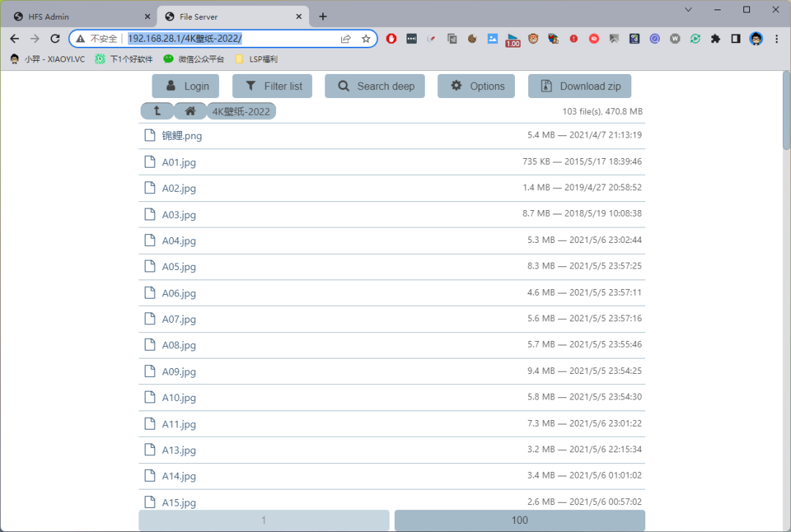Screen dimensions: 791x532
Task: Open the 小羿 - XIAOYI.VC bookmark
Action: pos(48,59)
